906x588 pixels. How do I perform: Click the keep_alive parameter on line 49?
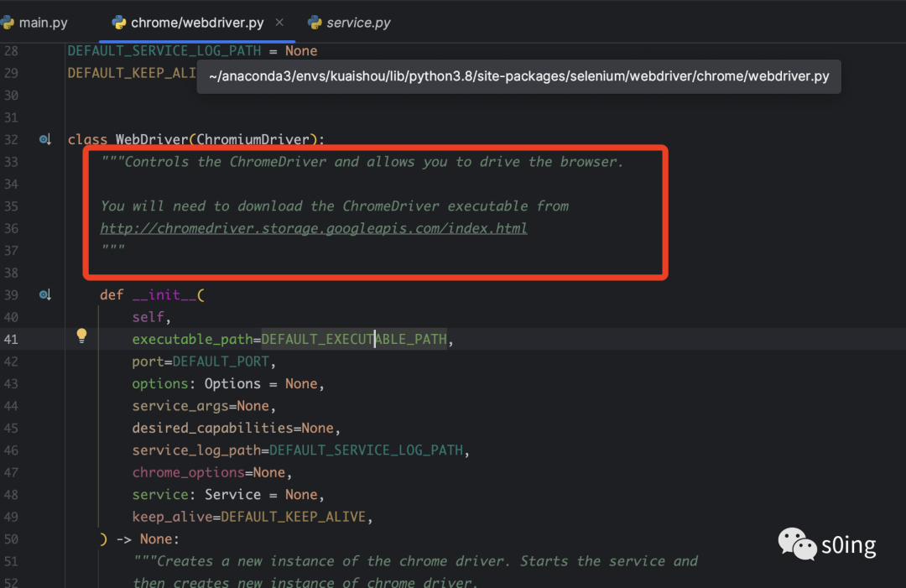pos(172,516)
